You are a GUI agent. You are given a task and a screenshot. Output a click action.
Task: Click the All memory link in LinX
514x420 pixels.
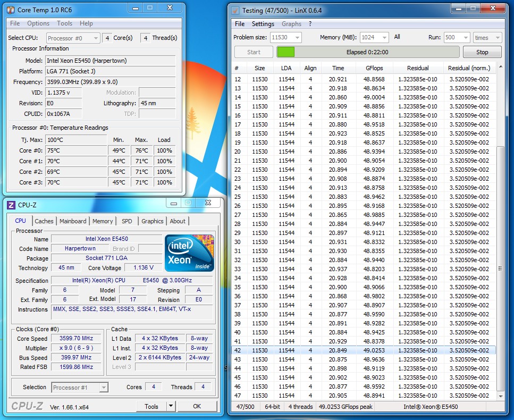(x=397, y=37)
